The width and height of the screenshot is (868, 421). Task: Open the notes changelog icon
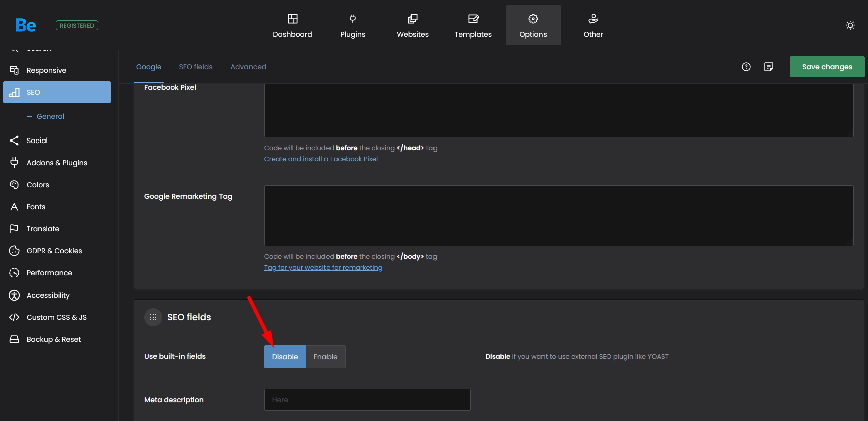(x=769, y=67)
